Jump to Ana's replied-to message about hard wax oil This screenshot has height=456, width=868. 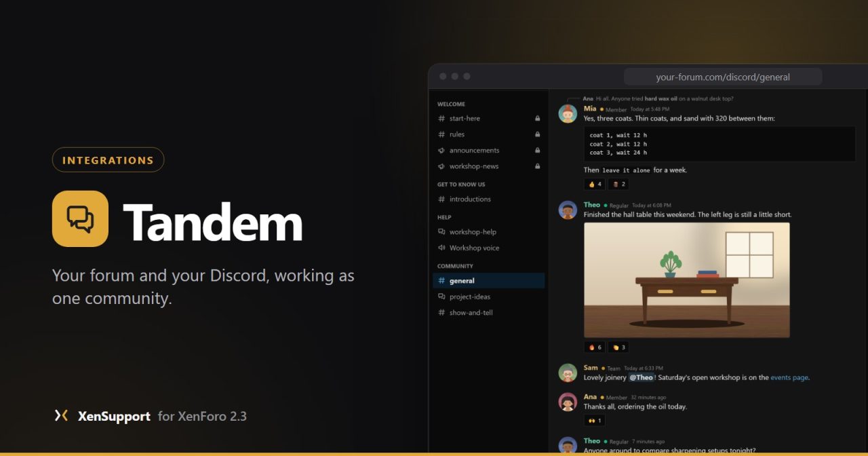658,98
